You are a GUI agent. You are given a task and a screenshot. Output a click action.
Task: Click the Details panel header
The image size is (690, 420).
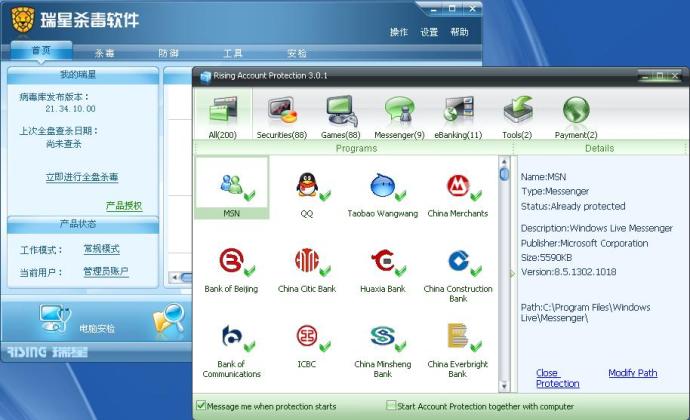click(599, 148)
